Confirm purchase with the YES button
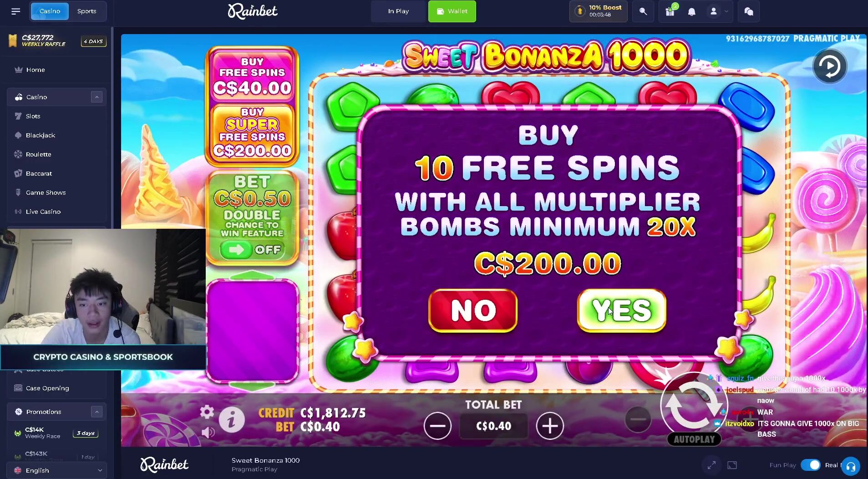Image resolution: width=868 pixels, height=479 pixels. point(622,311)
